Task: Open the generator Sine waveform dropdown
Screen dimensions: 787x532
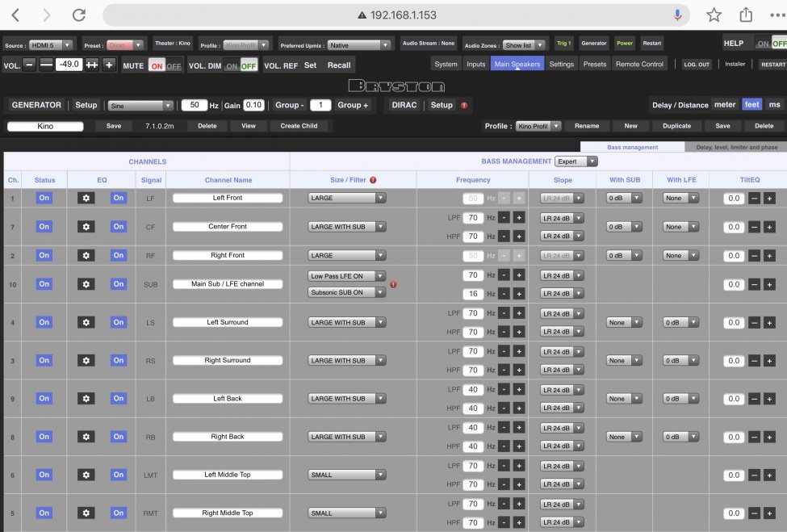Action: click(140, 106)
